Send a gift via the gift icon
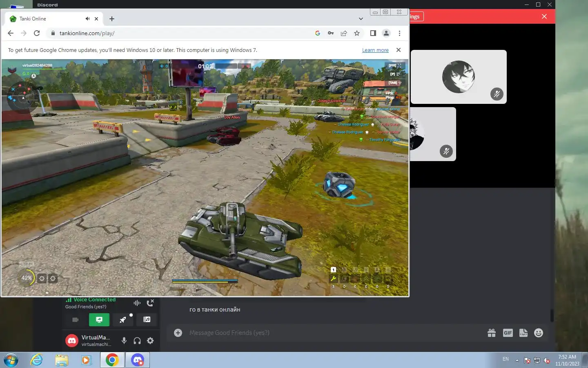 (492, 333)
